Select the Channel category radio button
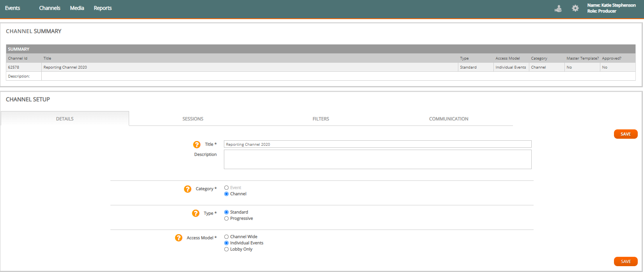This screenshot has height=272, width=644. click(226, 194)
